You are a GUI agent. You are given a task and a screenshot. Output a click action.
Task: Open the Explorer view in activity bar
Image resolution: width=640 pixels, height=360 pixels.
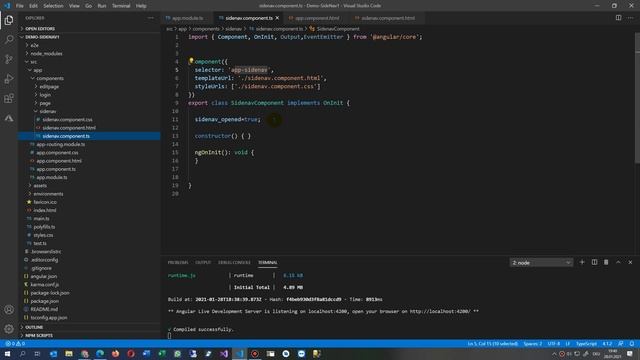click(9, 20)
